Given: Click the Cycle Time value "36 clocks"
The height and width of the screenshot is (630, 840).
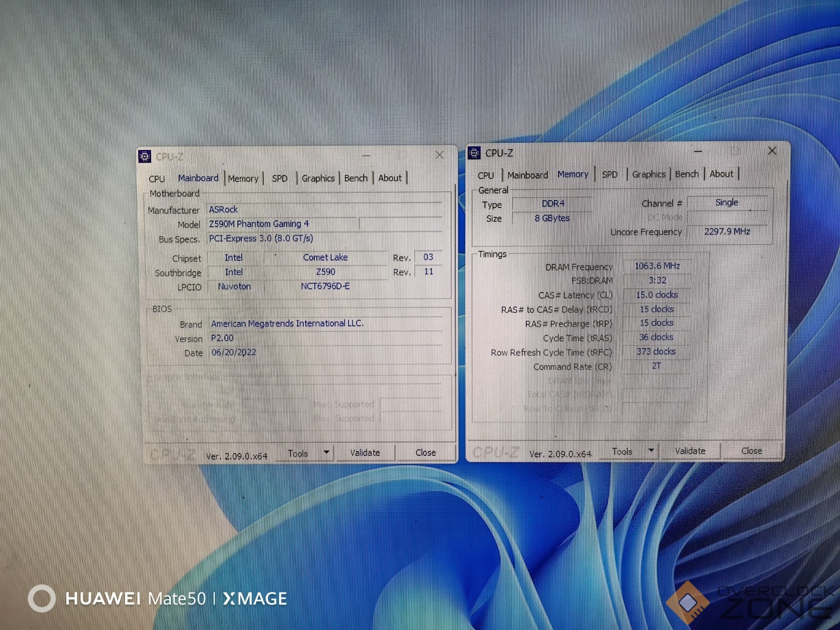Looking at the screenshot, I should (656, 337).
